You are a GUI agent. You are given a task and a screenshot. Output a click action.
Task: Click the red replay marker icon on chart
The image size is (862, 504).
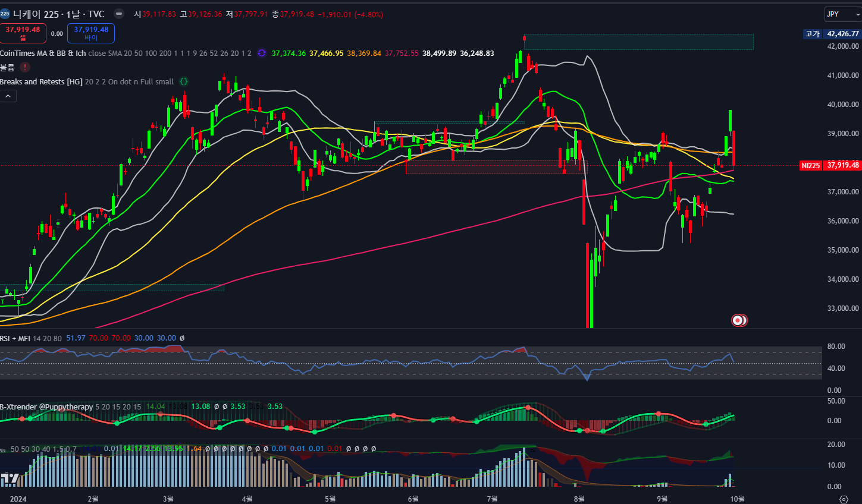pyautogui.click(x=738, y=320)
